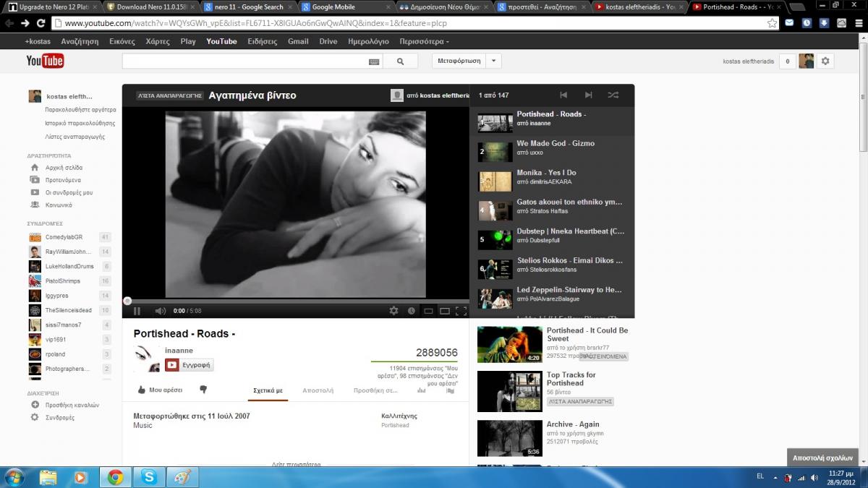
Task: Open the Chrome menu button
Action: (x=857, y=23)
